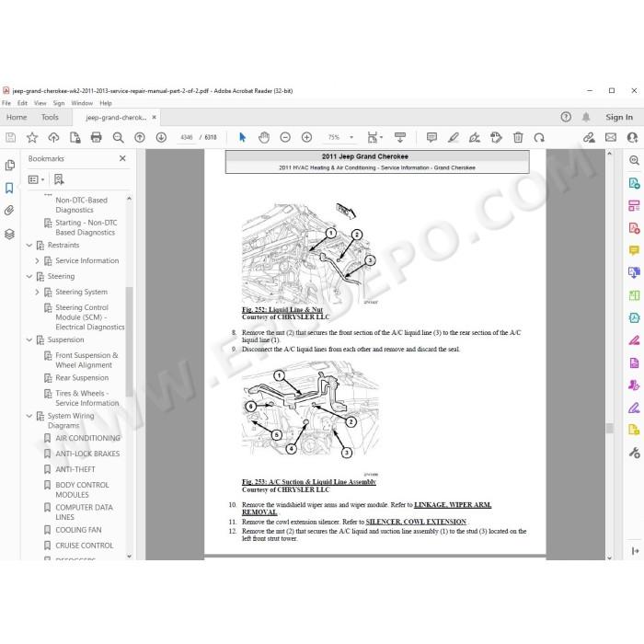Open the View menu
This screenshot has height=644, width=644.
tap(40, 103)
